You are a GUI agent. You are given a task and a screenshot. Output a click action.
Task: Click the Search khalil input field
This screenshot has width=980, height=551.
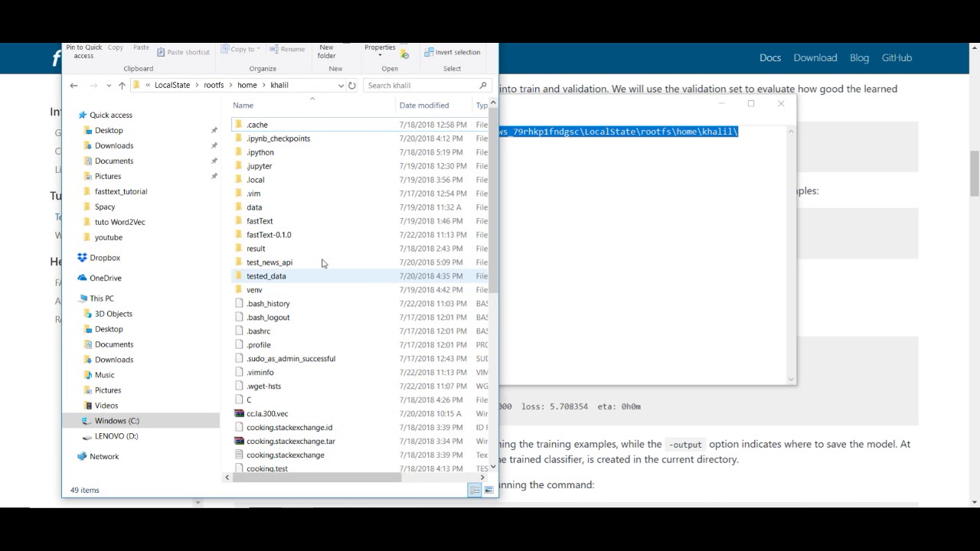(x=427, y=86)
